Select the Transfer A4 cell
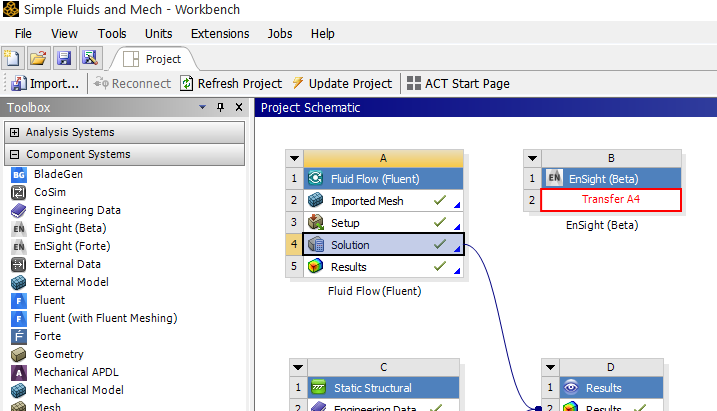 [x=611, y=200]
